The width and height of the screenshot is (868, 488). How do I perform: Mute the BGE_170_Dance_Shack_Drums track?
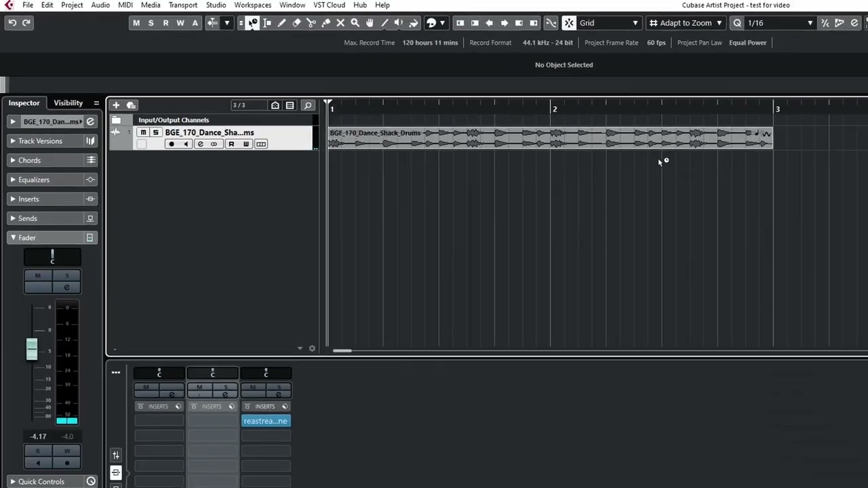tap(143, 133)
